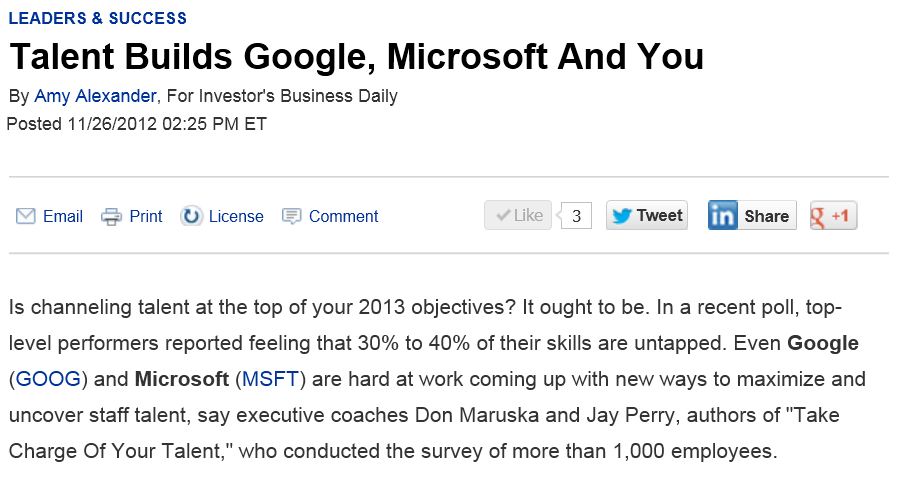Click the Email envelope icon

(x=25, y=216)
